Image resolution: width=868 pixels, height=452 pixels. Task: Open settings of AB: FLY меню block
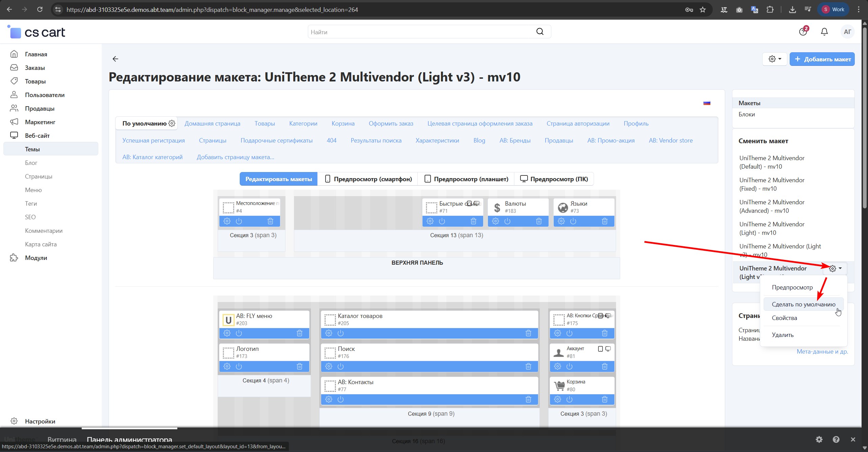pos(227,333)
